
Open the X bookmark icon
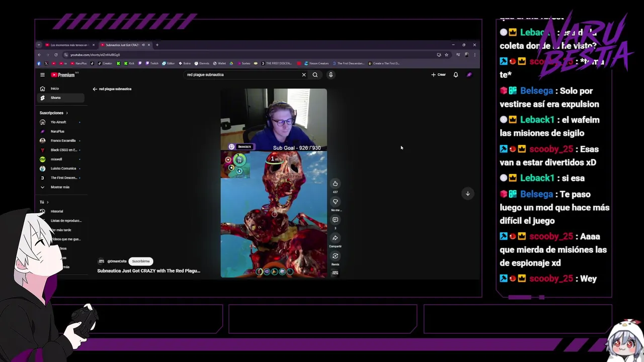(46, 63)
